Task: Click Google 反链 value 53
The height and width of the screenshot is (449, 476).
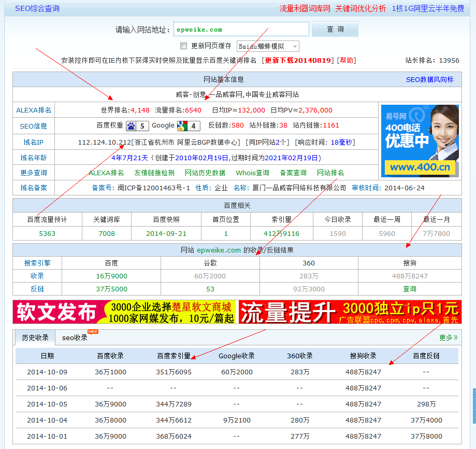Action: (210, 289)
